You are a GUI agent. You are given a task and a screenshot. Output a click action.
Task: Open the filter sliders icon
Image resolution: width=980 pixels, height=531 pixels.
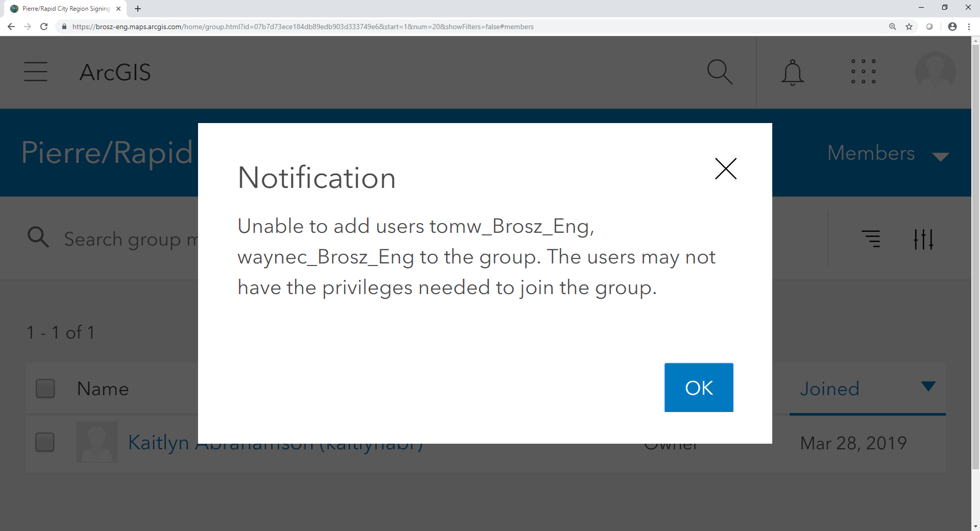923,238
